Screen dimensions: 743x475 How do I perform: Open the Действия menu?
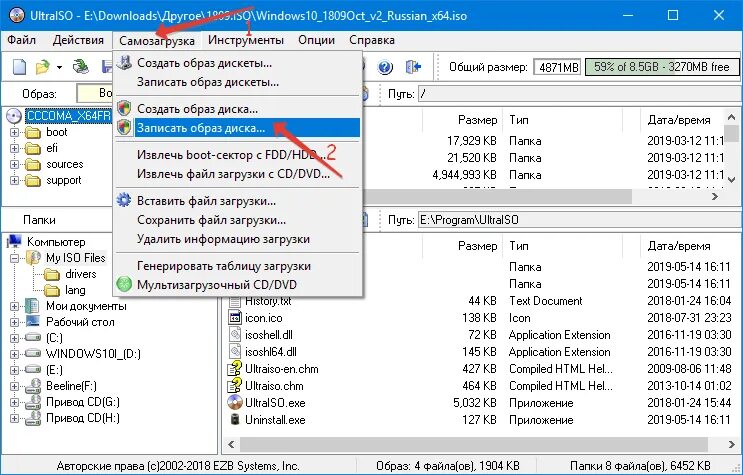point(78,40)
